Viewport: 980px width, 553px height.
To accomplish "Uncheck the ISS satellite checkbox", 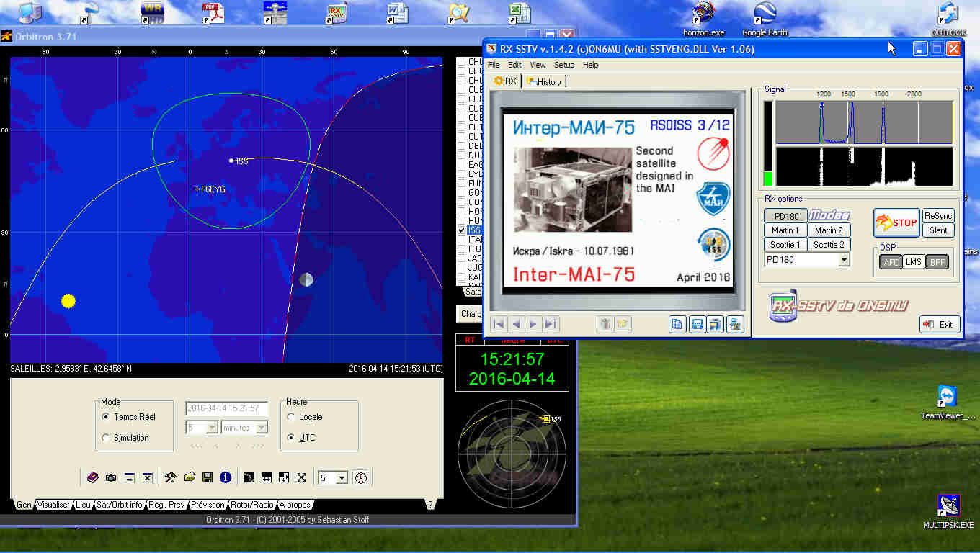I will pos(462,230).
